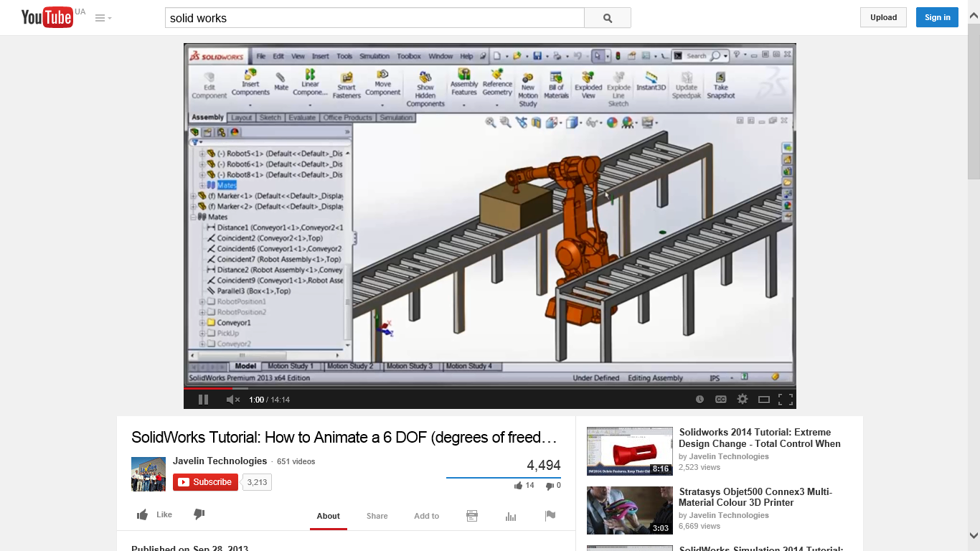Click the Sign in button
This screenshot has height=551, width=980.
(x=937, y=17)
